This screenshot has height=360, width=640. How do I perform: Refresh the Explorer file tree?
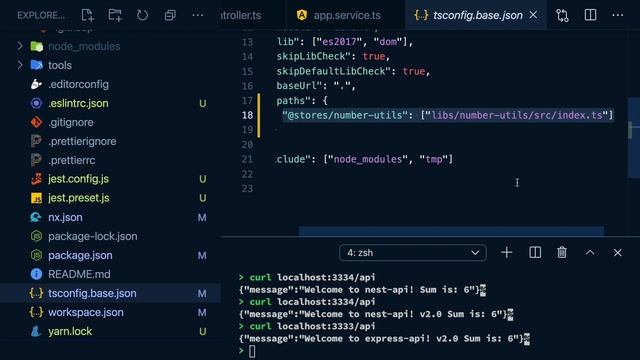142,16
